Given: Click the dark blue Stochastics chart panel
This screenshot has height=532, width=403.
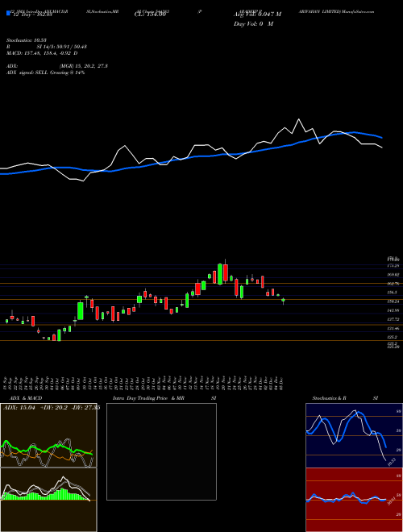Looking at the screenshot, I should (354, 435).
